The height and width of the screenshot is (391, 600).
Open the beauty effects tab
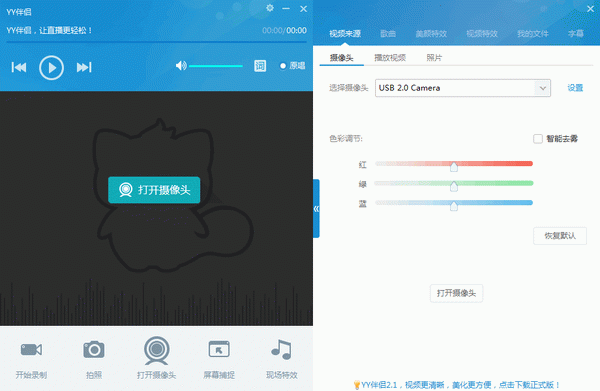(431, 34)
